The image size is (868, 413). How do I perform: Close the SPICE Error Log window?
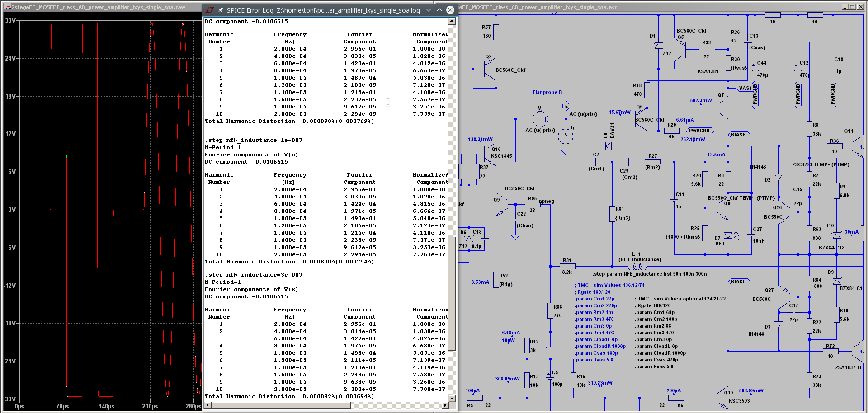450,10
